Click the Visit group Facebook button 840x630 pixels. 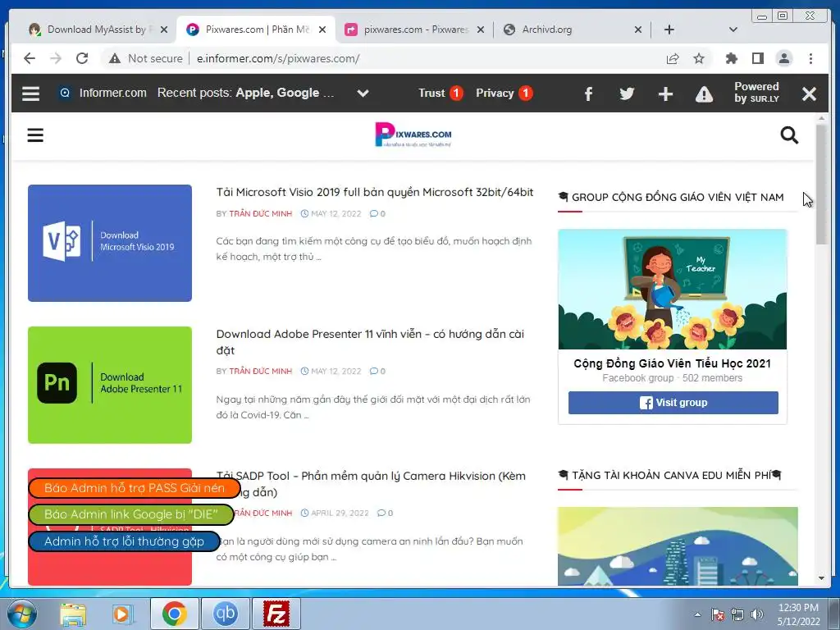pyautogui.click(x=673, y=402)
